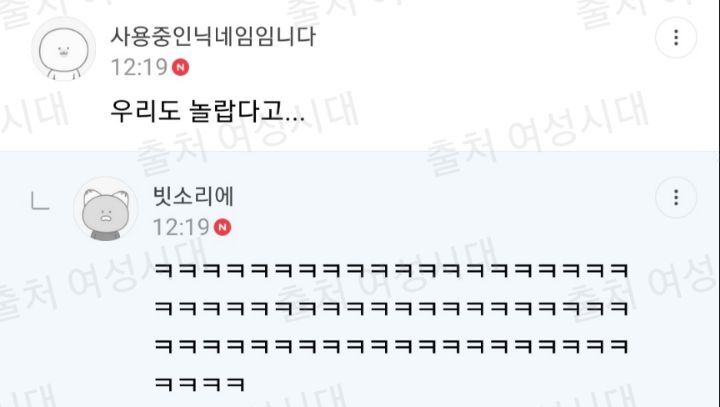Image resolution: width=720 pixels, height=407 pixels.
Task: Open the profile picture of 사용중인닉네임입니다
Action: (x=63, y=49)
